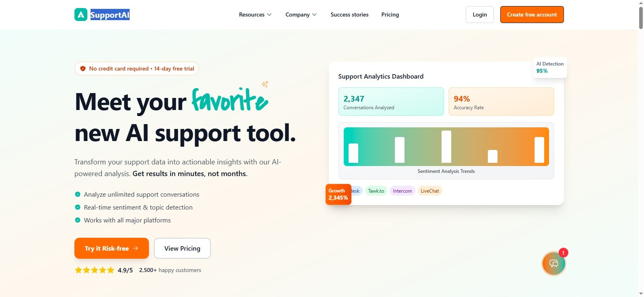
Task: Click the Sentiment Analysis Trends gradient chart
Action: point(446,147)
